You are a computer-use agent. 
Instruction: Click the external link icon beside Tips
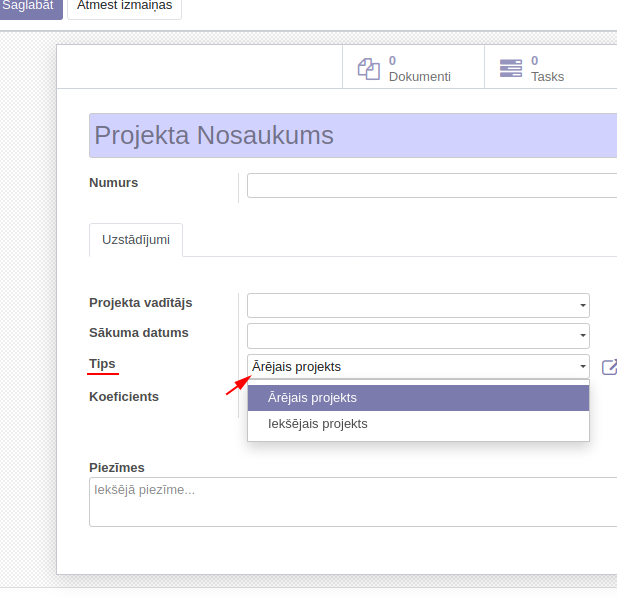coord(609,367)
